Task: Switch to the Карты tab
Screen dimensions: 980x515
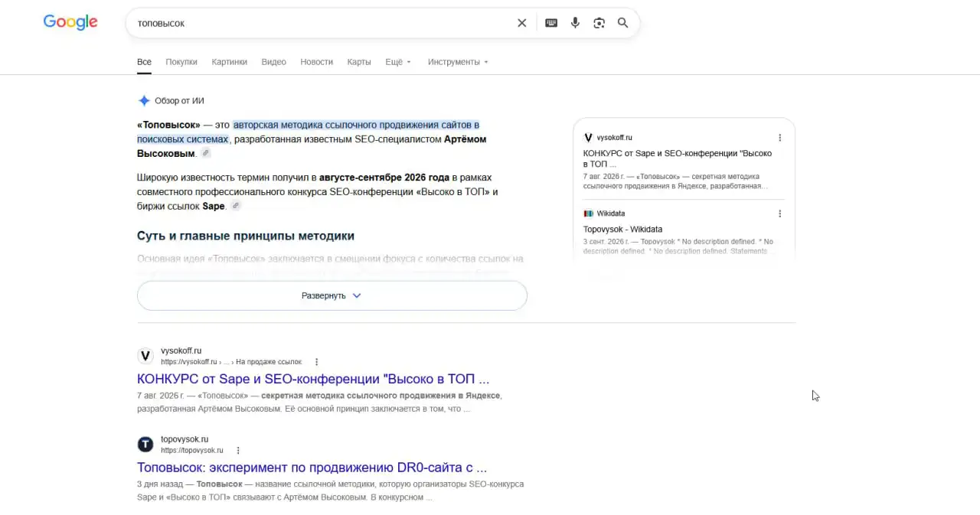Action: [x=359, y=62]
